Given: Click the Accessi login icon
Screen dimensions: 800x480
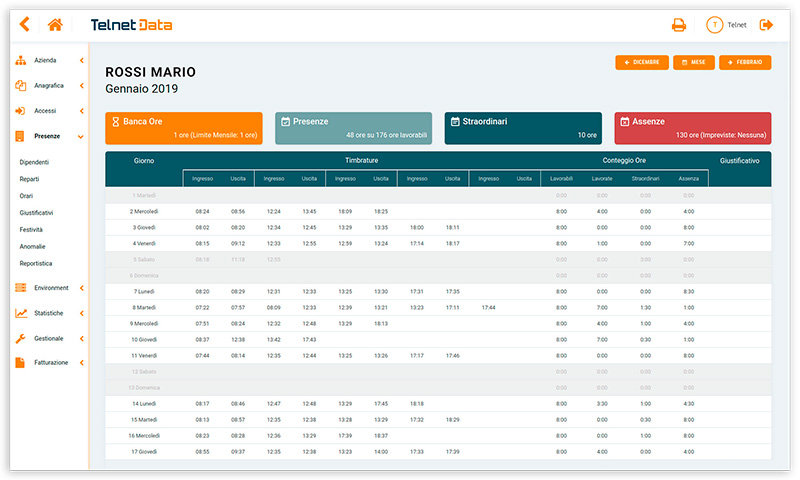Looking at the screenshot, I should click(20, 111).
